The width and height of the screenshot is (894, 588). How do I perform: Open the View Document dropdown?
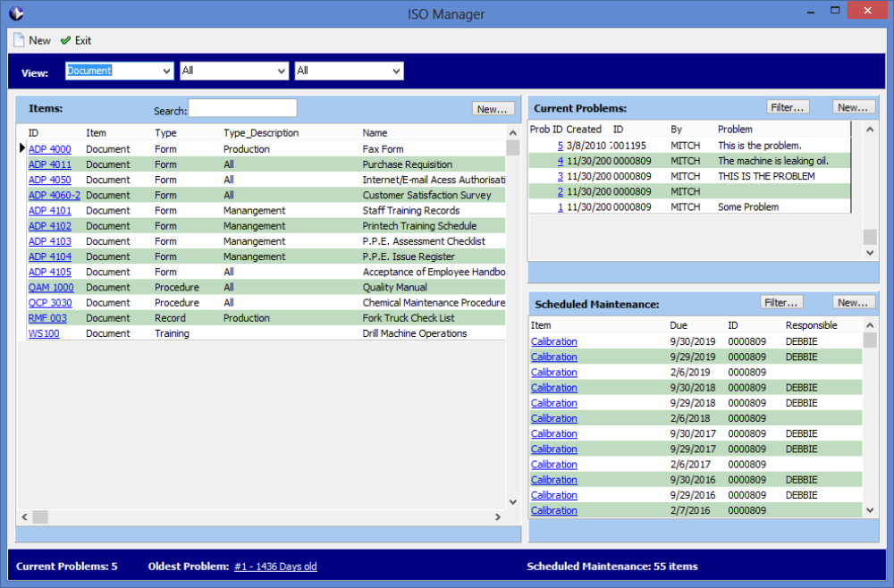pyautogui.click(x=166, y=71)
